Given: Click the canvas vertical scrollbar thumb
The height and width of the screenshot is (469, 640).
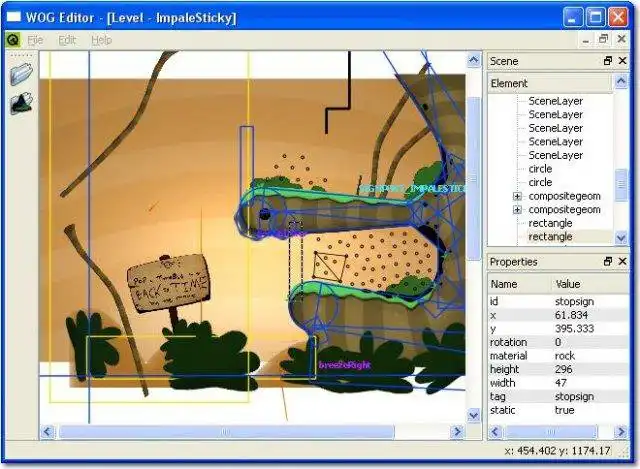Looking at the screenshot, I should coord(473,178).
